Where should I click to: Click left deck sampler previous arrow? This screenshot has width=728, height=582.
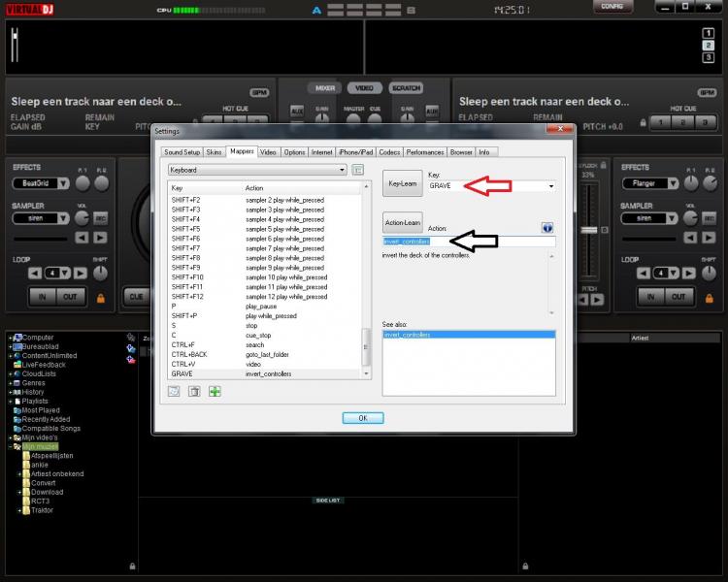[x=82, y=238]
